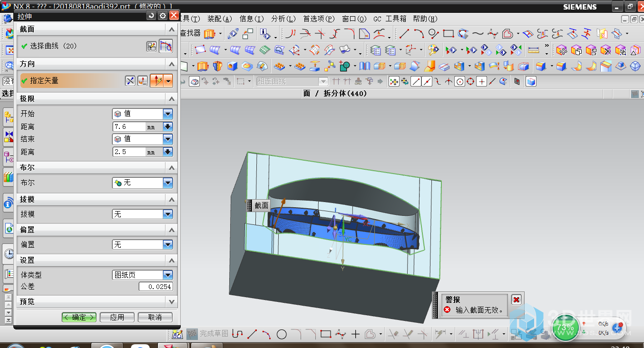Collapse the 方向 section

[x=171, y=64]
